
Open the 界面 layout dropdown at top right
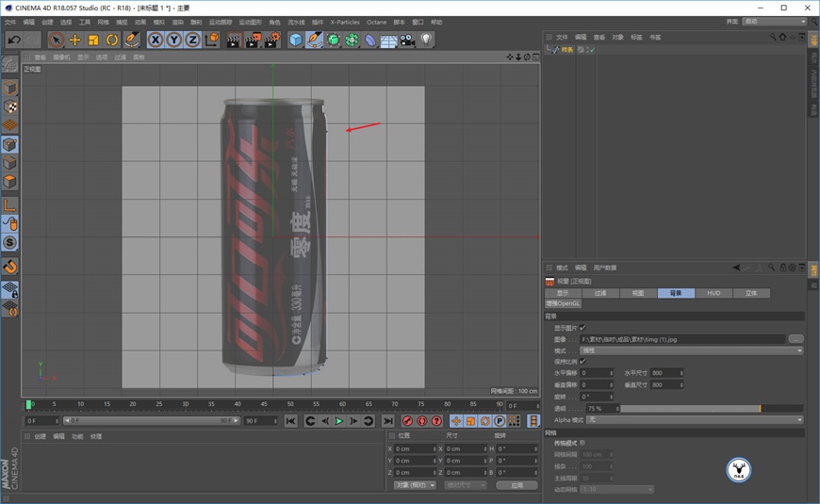pyautogui.click(x=776, y=22)
